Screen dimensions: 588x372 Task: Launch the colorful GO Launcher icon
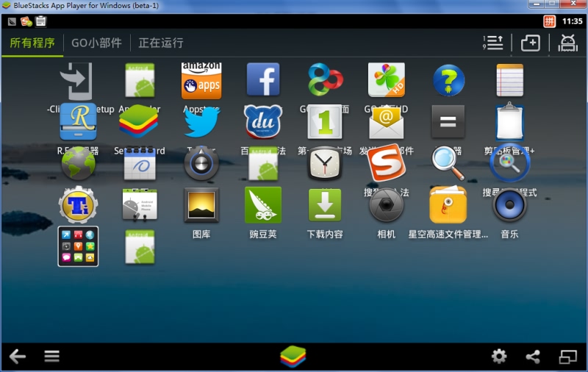click(x=325, y=79)
